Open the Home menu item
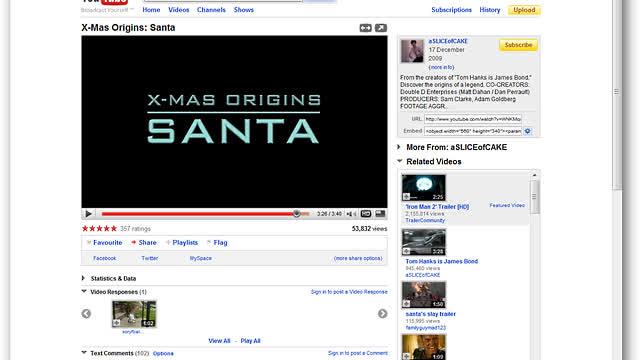The image size is (640, 360). pos(151,10)
